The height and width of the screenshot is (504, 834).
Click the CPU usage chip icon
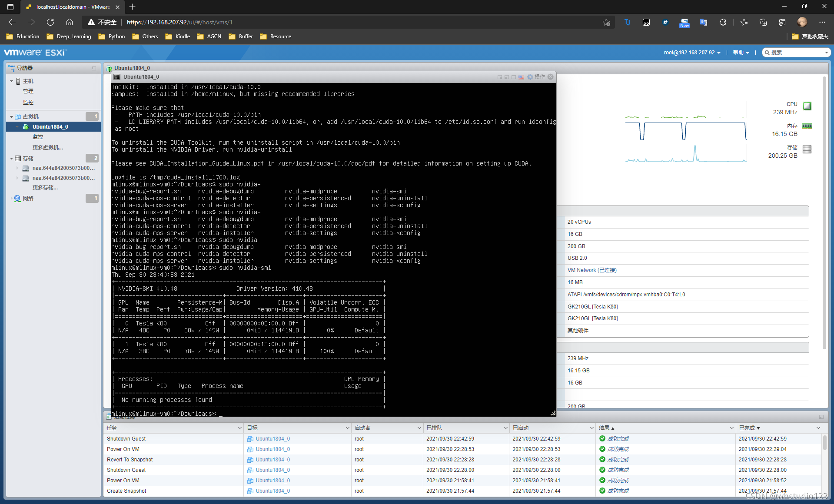pos(807,106)
